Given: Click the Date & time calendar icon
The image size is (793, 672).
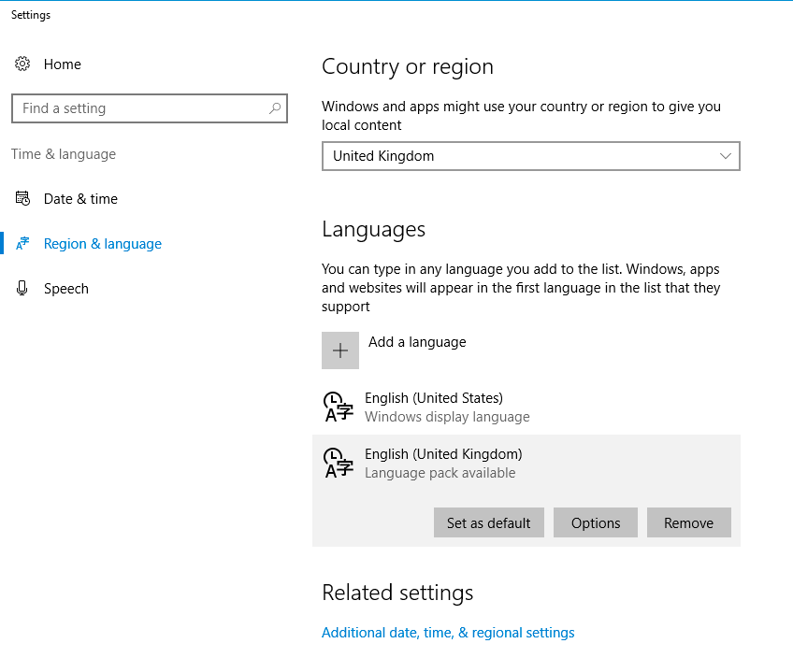Looking at the screenshot, I should click(x=22, y=198).
